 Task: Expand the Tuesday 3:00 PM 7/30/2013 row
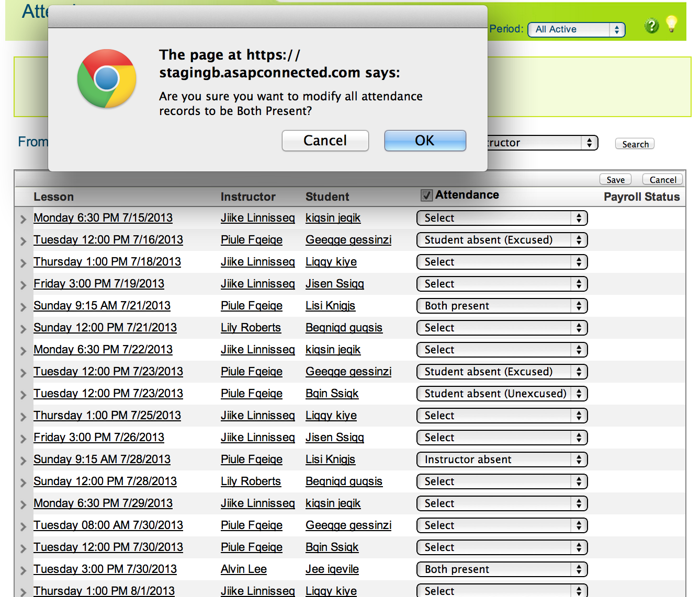point(23,570)
